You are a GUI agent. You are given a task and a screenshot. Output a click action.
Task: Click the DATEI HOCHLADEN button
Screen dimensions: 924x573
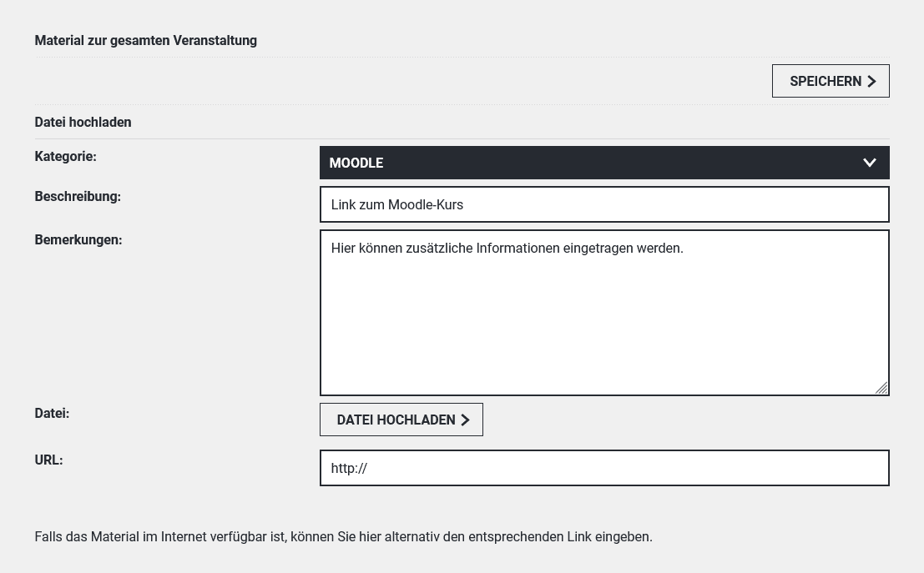401,420
